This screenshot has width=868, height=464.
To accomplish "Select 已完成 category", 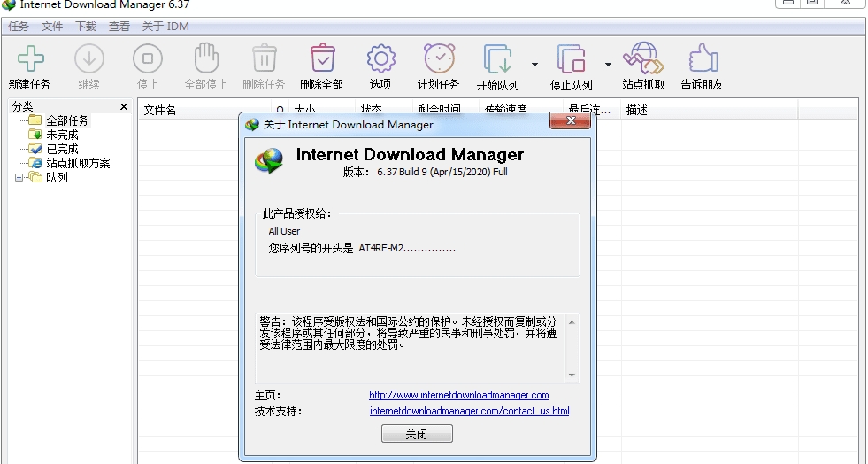I will pyautogui.click(x=62, y=149).
